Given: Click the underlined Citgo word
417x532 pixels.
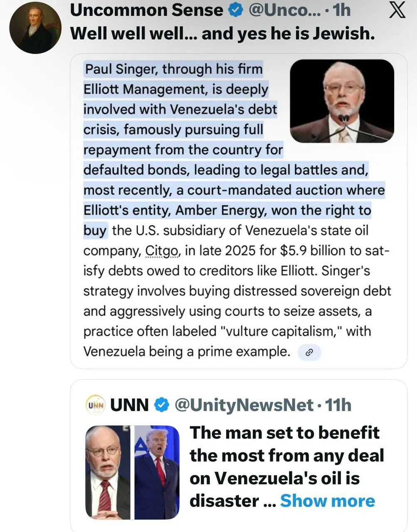Looking at the screenshot, I should tap(163, 251).
